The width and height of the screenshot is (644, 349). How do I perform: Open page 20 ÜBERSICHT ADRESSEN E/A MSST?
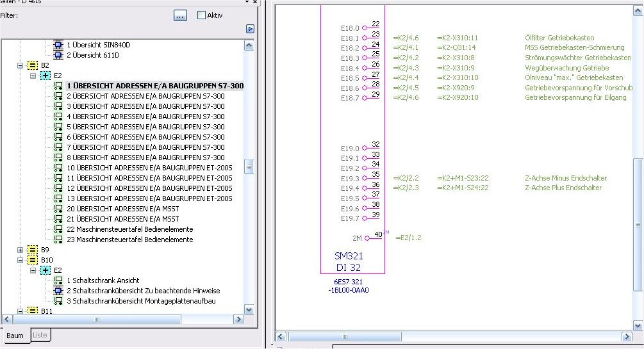[123, 209]
